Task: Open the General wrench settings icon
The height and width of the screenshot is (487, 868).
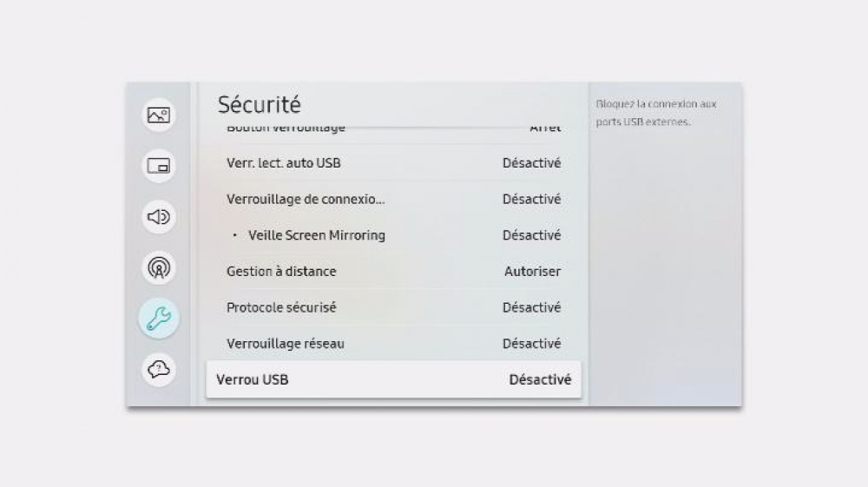Action: point(159,319)
